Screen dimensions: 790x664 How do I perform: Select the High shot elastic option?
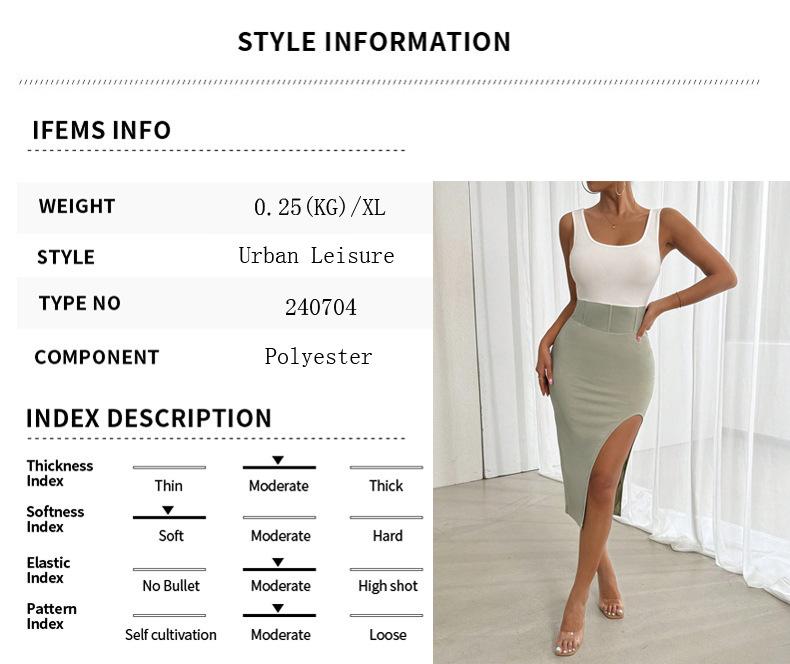click(387, 585)
